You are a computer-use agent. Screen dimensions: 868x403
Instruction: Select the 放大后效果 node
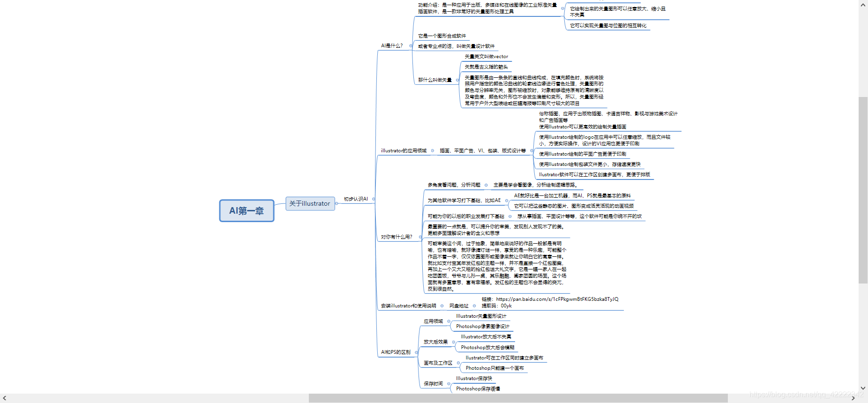[x=436, y=342]
